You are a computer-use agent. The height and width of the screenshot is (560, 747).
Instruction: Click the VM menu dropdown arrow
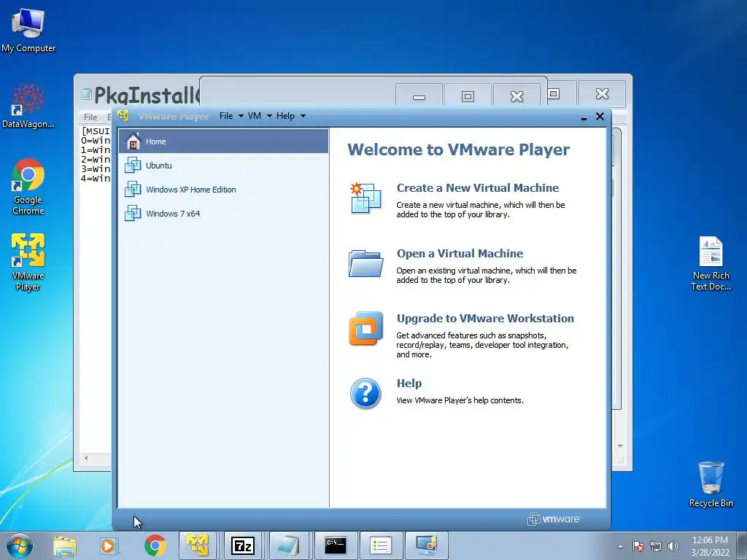[x=269, y=116]
